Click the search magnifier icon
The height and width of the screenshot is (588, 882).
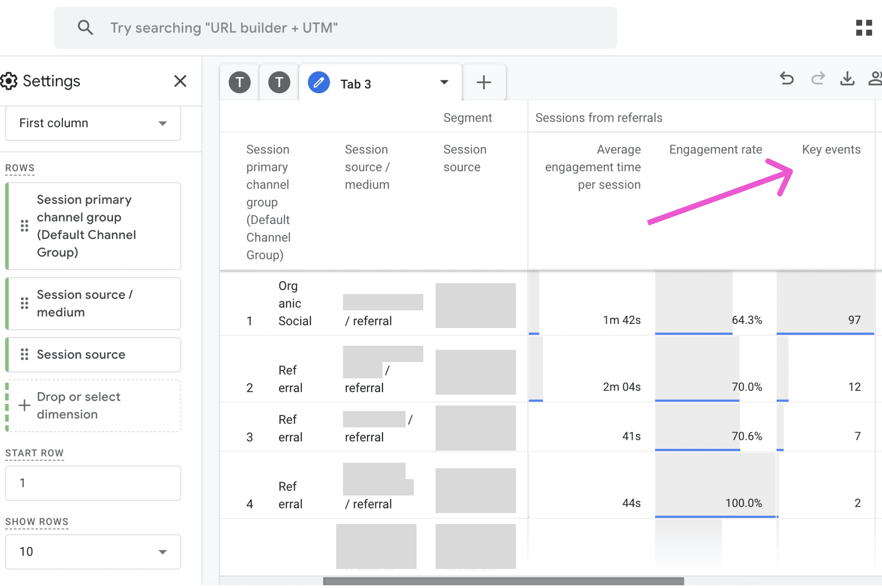pos(85,27)
